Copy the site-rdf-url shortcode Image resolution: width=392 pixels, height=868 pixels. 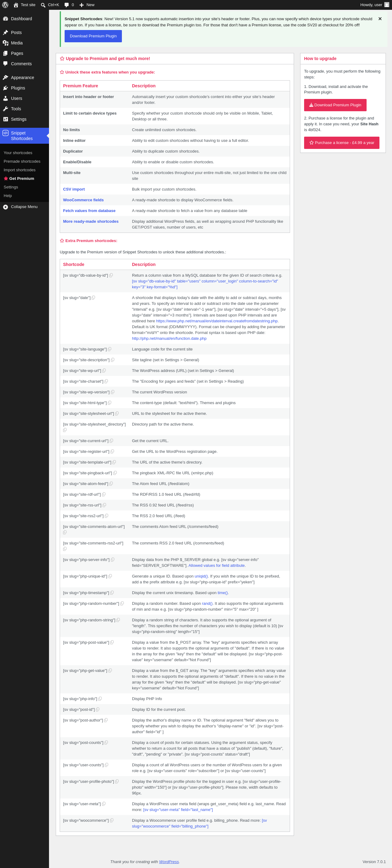104,494
